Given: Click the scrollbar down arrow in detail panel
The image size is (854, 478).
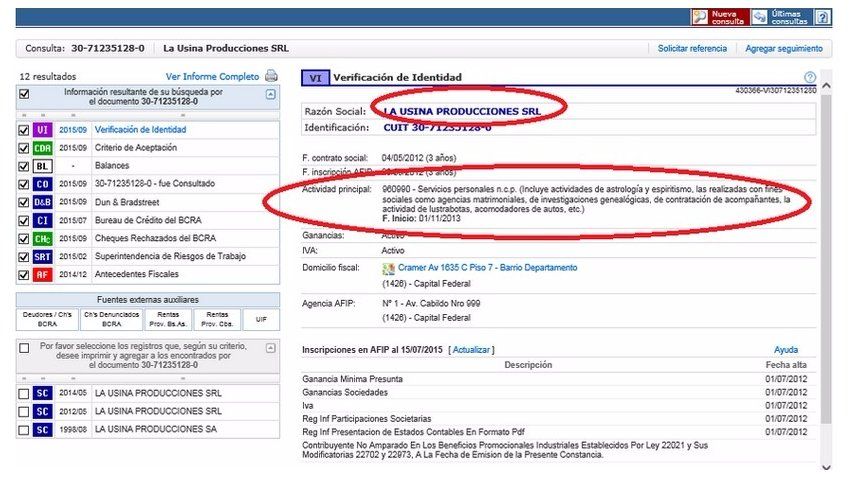Looking at the screenshot, I should (825, 466).
